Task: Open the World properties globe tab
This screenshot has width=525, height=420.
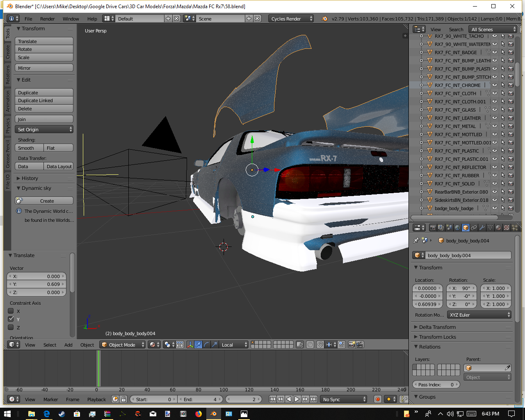Action: click(457, 228)
